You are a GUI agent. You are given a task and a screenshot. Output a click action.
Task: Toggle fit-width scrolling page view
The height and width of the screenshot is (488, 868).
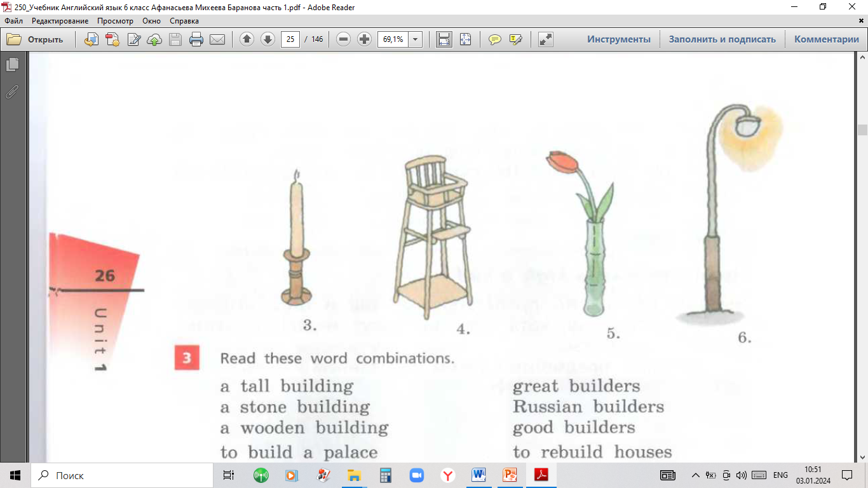(x=444, y=39)
